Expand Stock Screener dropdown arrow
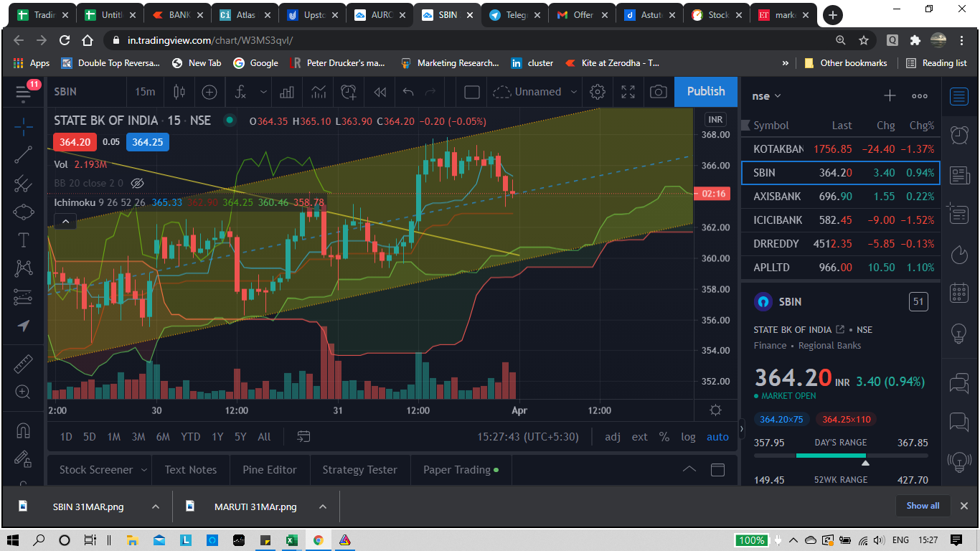Screen dimensions: 980x551 click(144, 470)
